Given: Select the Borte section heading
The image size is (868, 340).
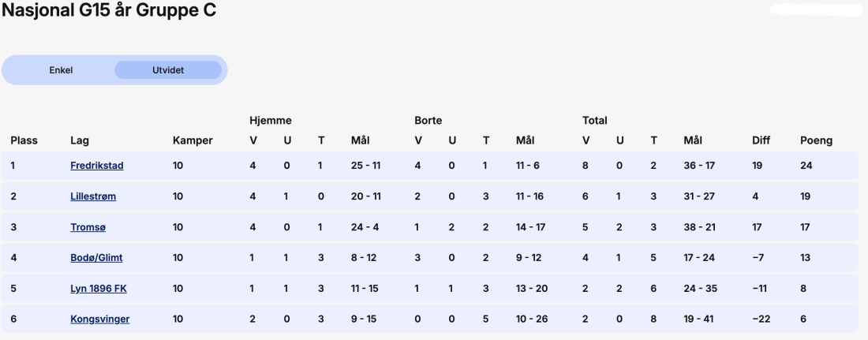Looking at the screenshot, I should point(428,121).
